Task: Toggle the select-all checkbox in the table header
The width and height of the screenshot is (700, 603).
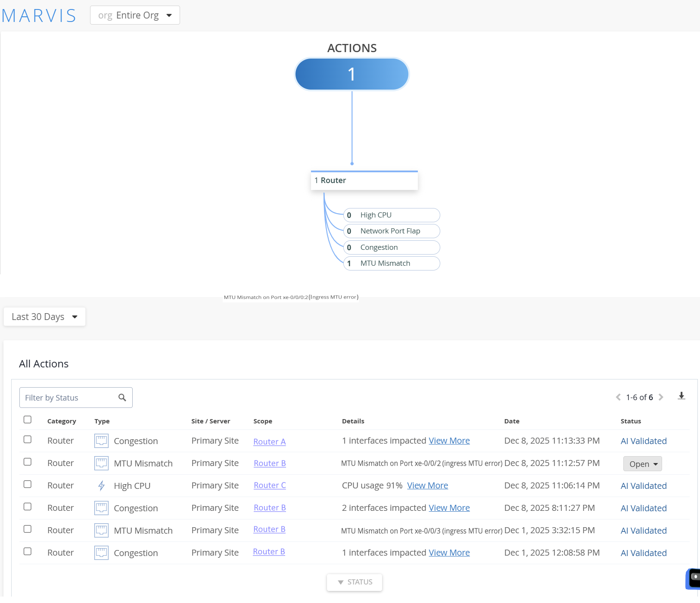Action: click(28, 420)
